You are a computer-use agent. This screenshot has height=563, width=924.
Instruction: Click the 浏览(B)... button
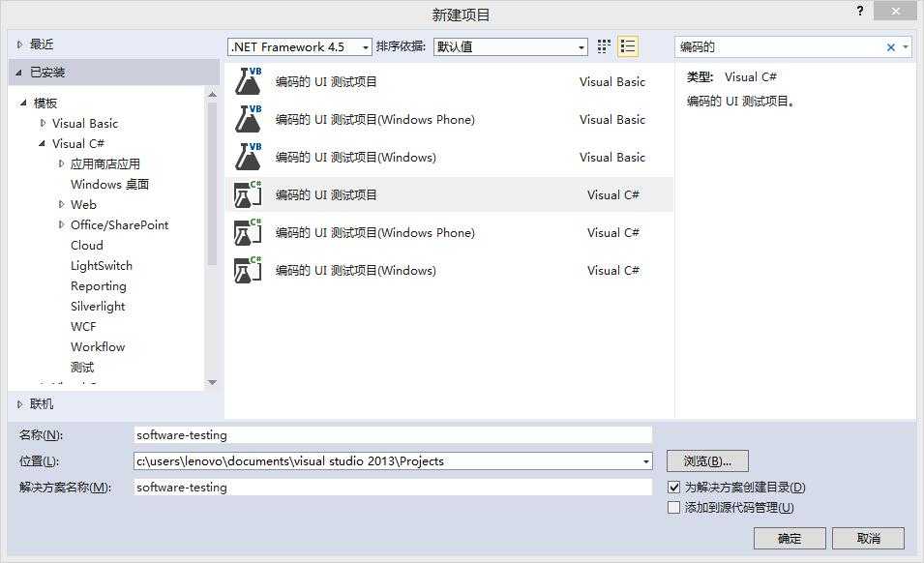(x=707, y=461)
